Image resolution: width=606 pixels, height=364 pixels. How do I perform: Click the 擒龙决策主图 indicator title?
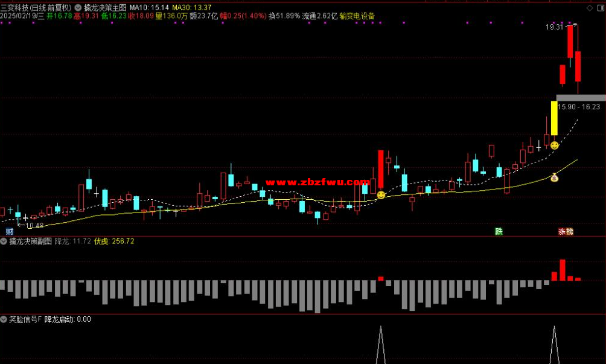click(105, 7)
